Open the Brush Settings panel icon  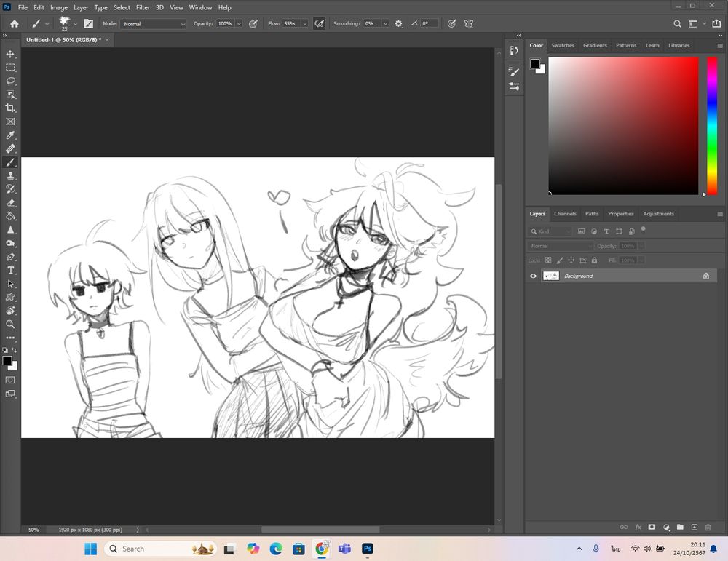pyautogui.click(x=514, y=71)
